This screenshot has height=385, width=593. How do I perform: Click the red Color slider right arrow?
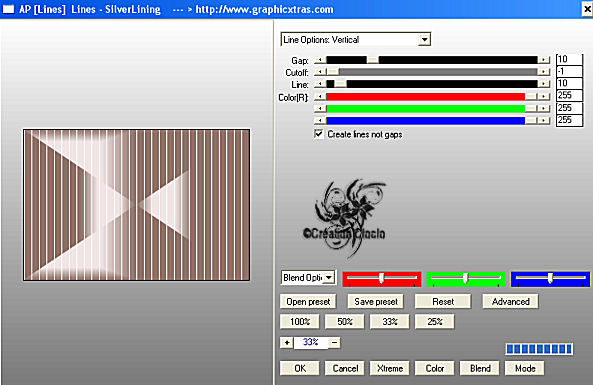543,97
